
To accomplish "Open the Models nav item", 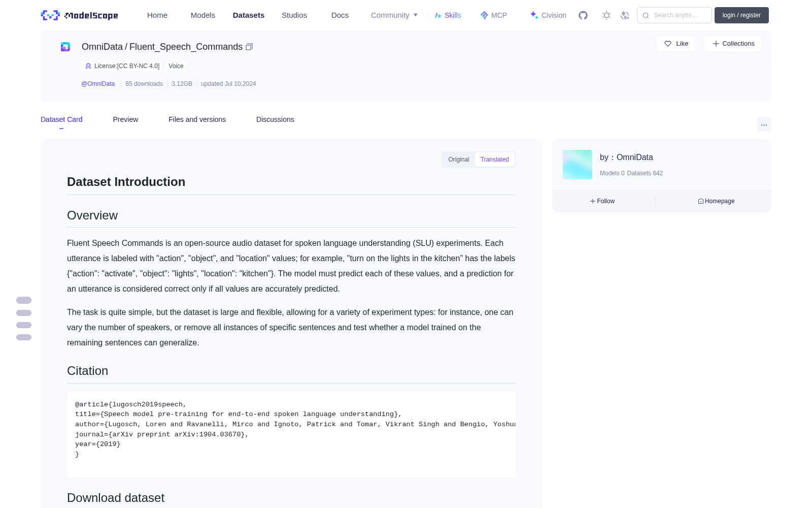I will pyautogui.click(x=203, y=15).
